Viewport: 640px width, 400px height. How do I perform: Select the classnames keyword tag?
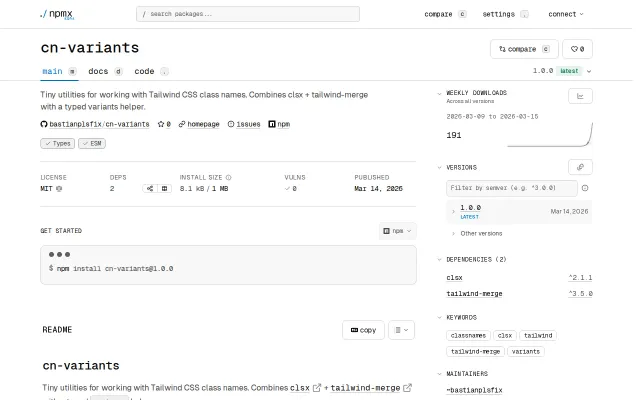pyautogui.click(x=468, y=336)
